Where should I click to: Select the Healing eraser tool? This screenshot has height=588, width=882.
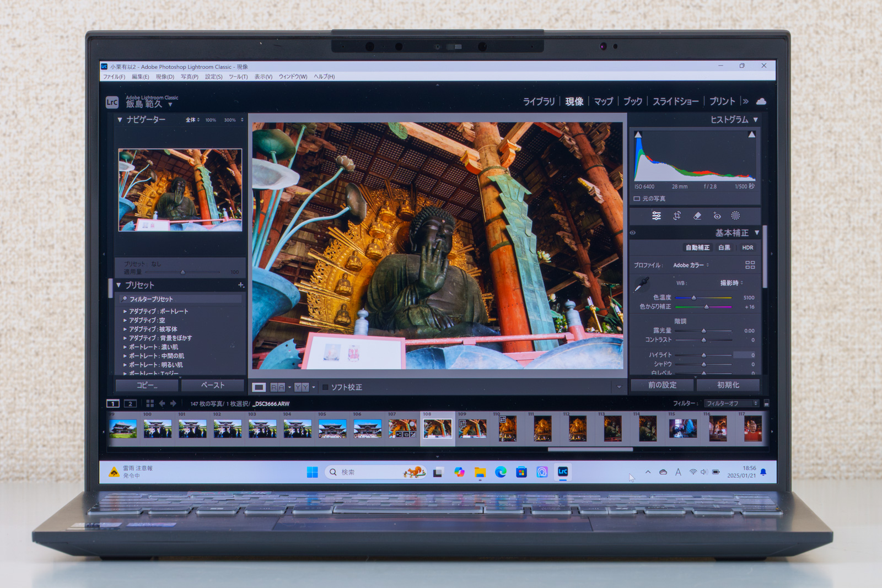[x=697, y=216]
